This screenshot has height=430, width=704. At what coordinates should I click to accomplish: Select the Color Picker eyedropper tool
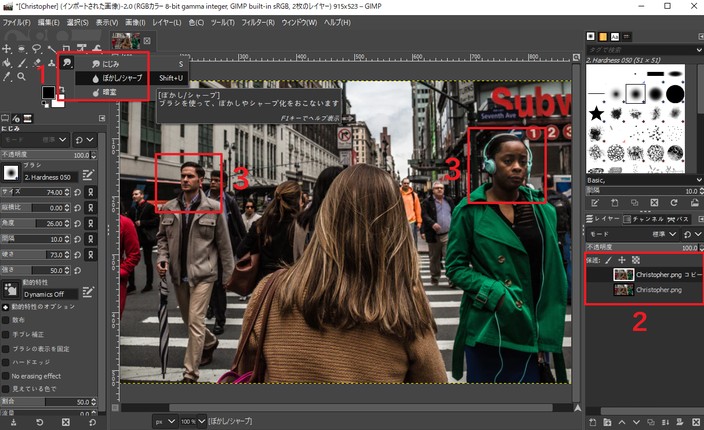coord(7,77)
